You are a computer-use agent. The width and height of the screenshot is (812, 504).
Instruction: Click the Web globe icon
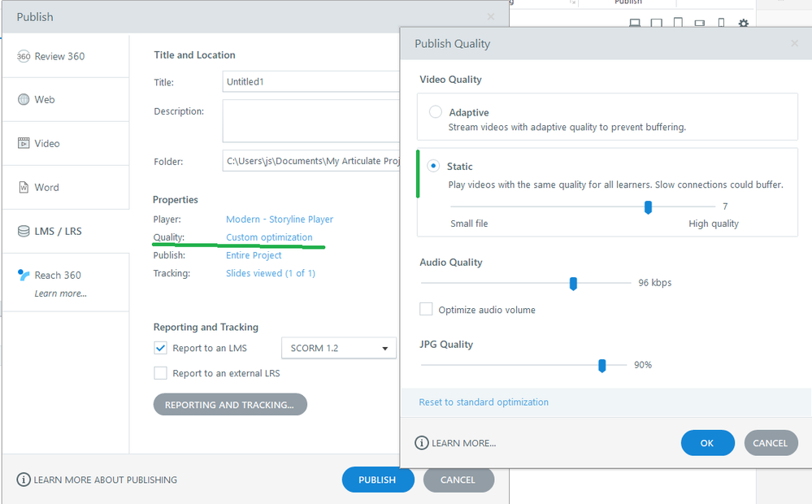coord(24,99)
